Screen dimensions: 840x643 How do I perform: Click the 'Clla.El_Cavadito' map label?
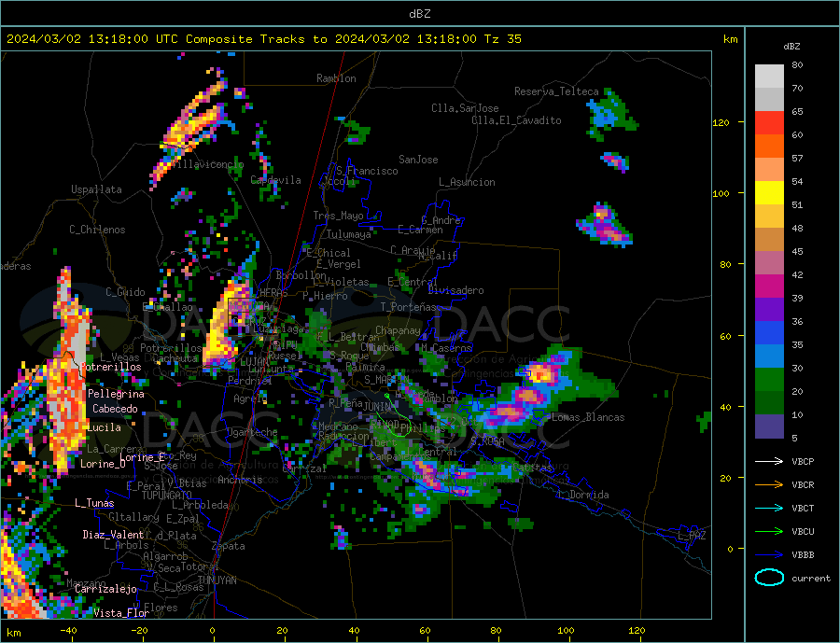click(x=516, y=120)
